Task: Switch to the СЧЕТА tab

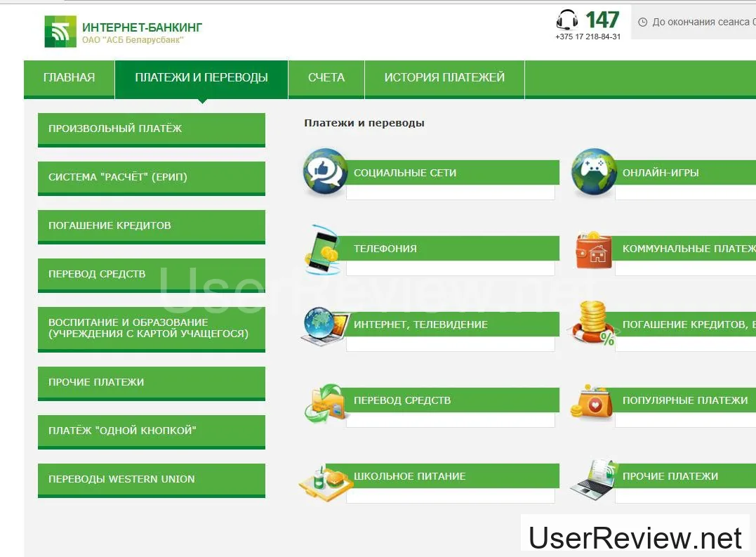Action: pyautogui.click(x=326, y=78)
